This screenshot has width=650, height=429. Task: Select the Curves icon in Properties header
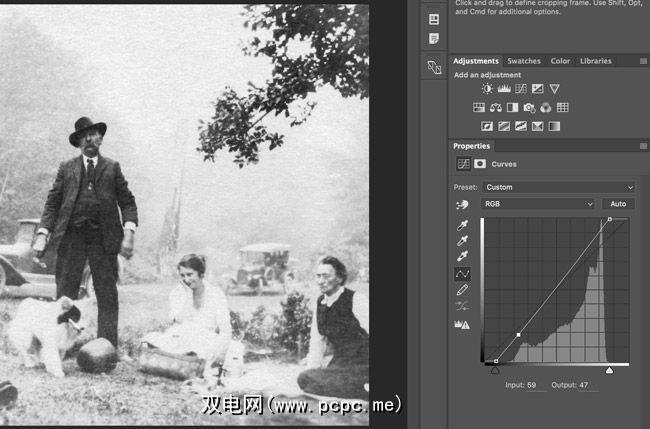[x=463, y=164]
